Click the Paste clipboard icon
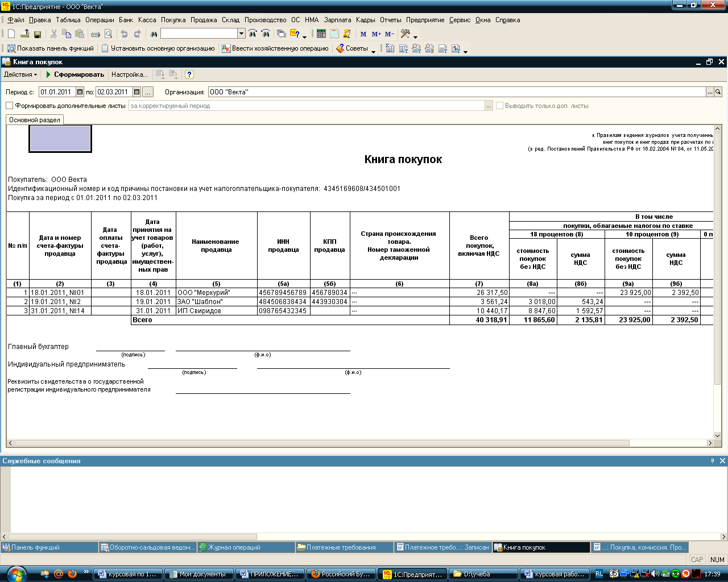 80,34
